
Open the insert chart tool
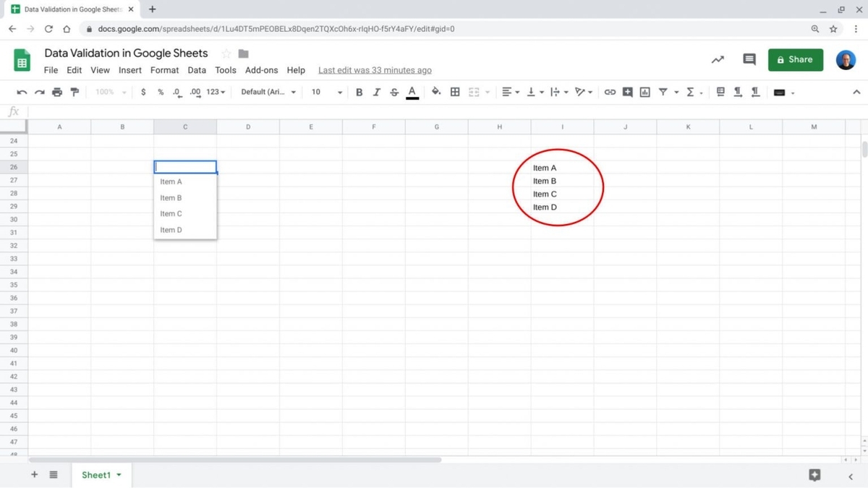tap(644, 92)
